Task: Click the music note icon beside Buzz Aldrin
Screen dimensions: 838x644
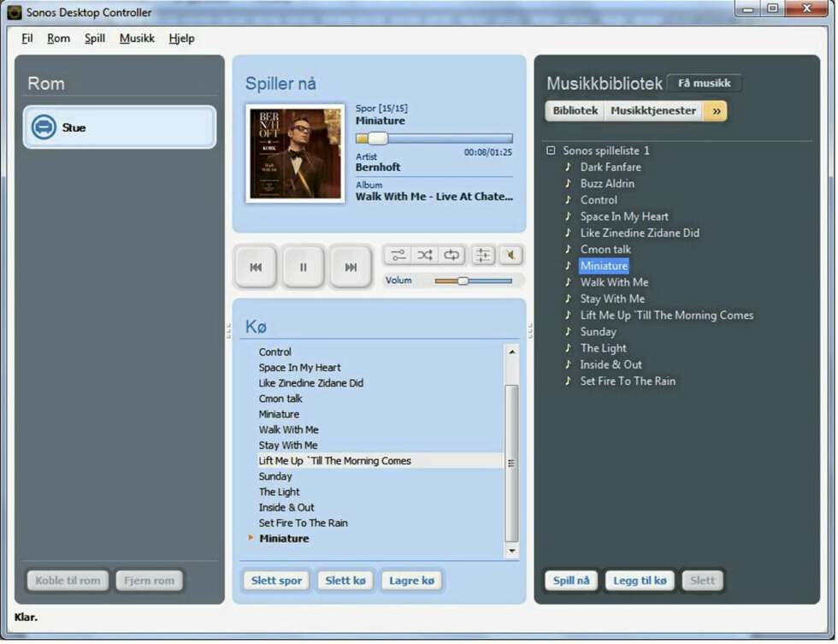Action: [568, 183]
